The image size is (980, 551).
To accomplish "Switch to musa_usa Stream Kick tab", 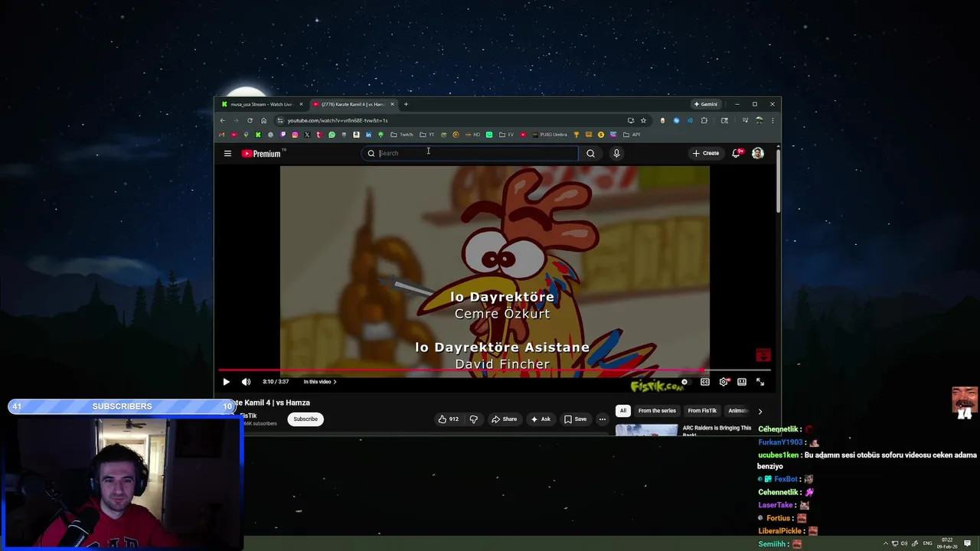I will 260,104.
